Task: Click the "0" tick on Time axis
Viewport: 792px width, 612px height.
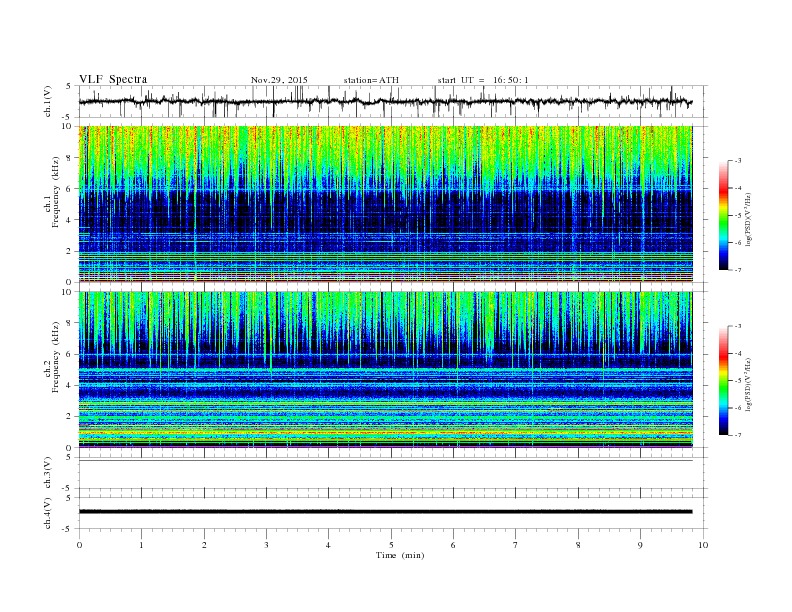Action: (79, 545)
